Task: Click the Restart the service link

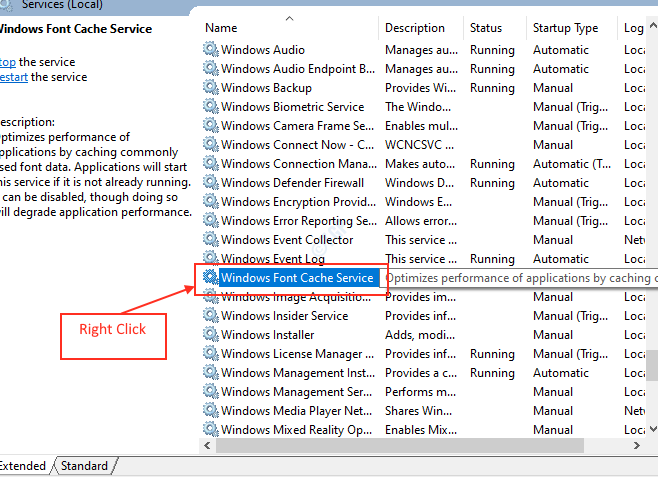Action: point(14,77)
